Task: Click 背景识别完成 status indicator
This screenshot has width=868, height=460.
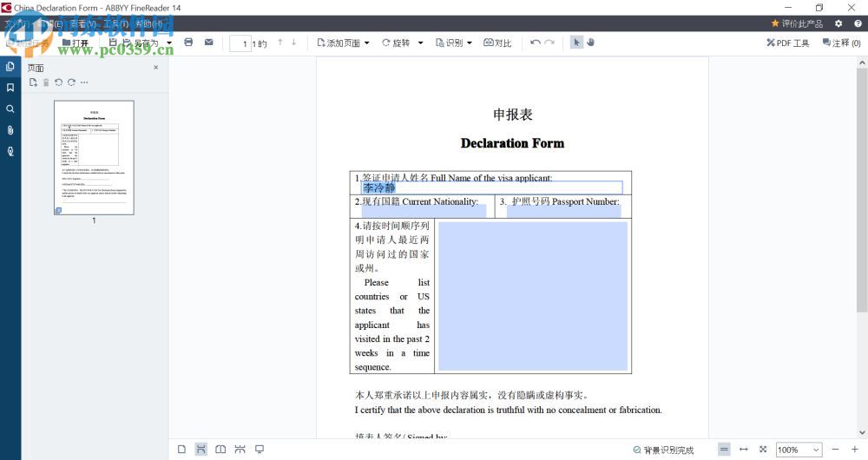Action: (663, 450)
